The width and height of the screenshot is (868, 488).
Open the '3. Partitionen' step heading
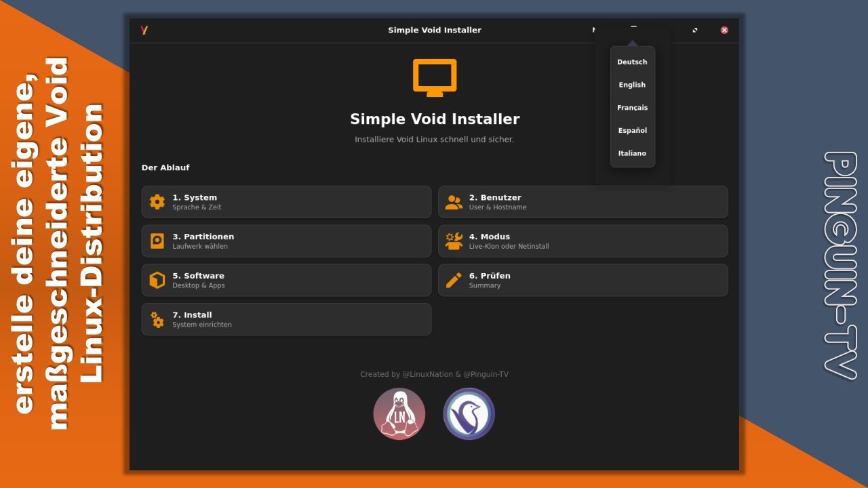click(x=203, y=237)
